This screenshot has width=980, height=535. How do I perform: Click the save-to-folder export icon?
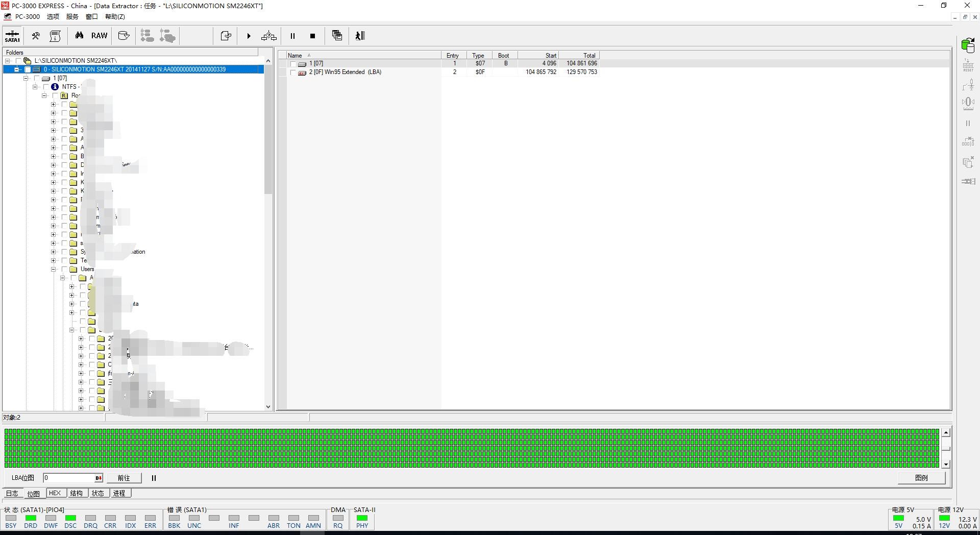click(226, 36)
